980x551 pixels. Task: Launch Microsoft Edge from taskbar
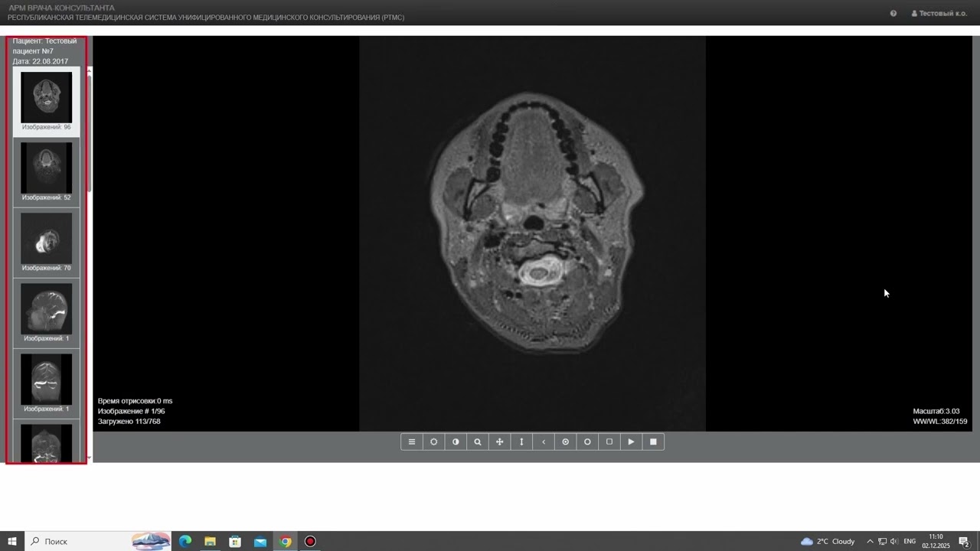185,541
